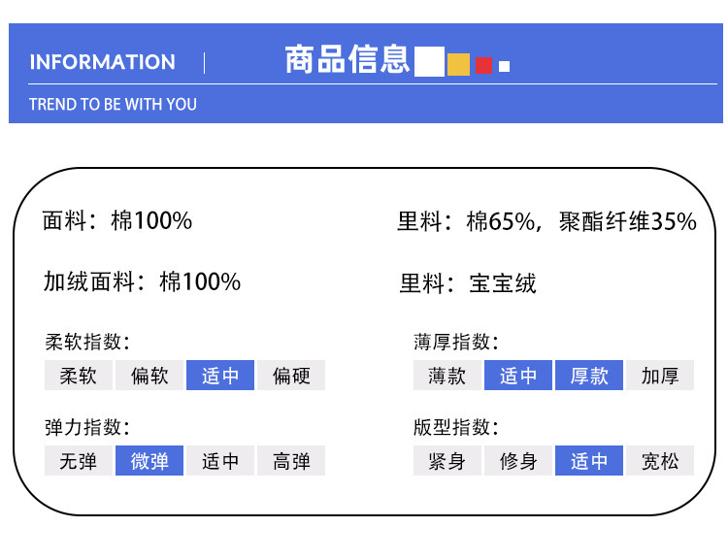This screenshot has width=728, height=560.
Task: Pick 偏硬 softness option
Action: coord(291,376)
